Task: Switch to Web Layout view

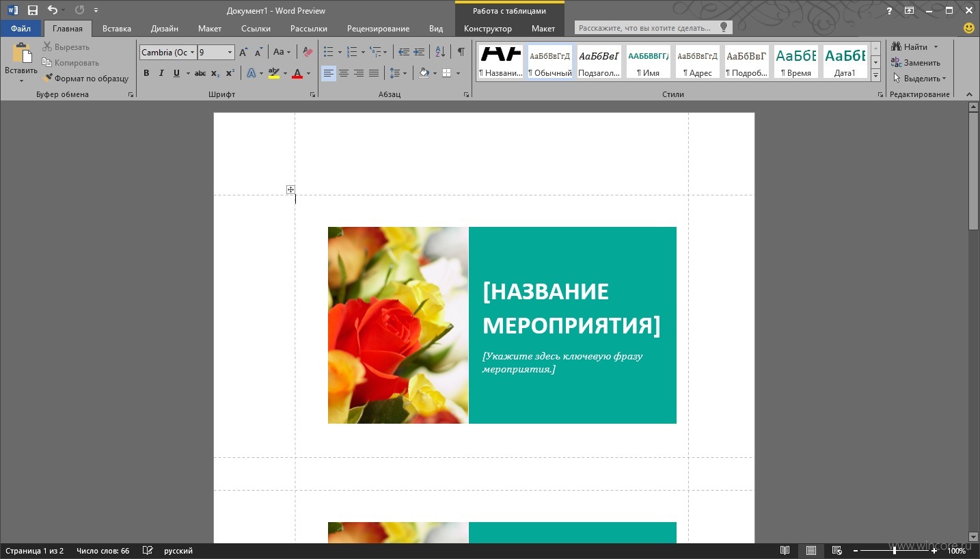Action: 836,551
